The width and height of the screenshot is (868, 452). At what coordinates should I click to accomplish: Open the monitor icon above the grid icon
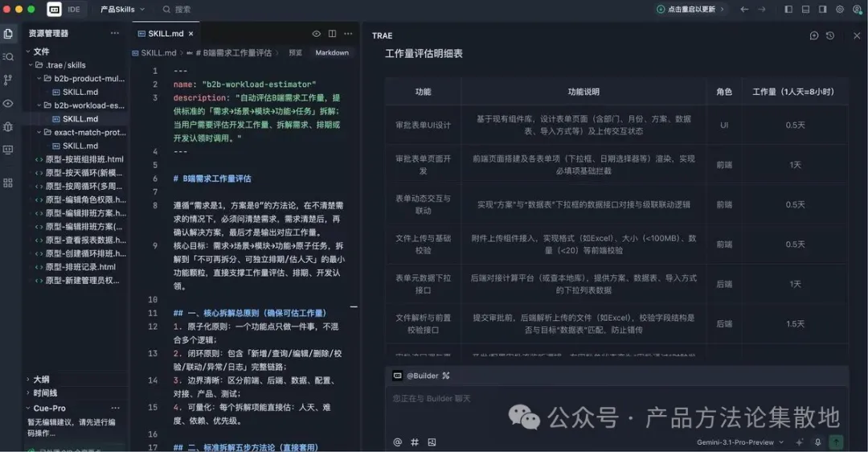click(8, 150)
